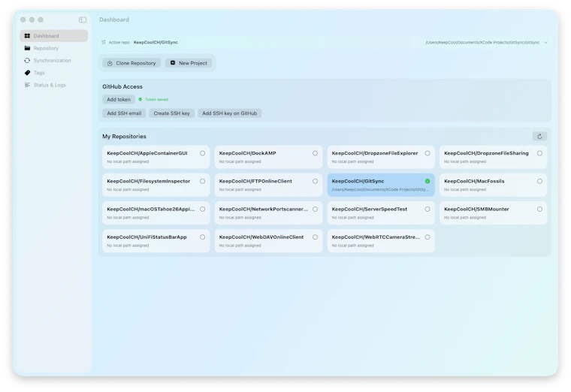Click the Synchronization arrows icon
The height and width of the screenshot is (392, 571).
[x=27, y=60]
